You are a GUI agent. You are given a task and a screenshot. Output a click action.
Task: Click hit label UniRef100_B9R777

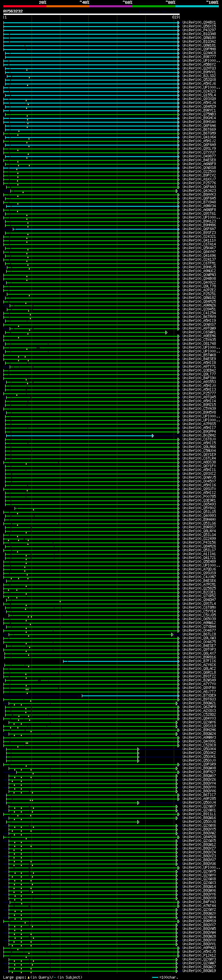coord(199,57)
